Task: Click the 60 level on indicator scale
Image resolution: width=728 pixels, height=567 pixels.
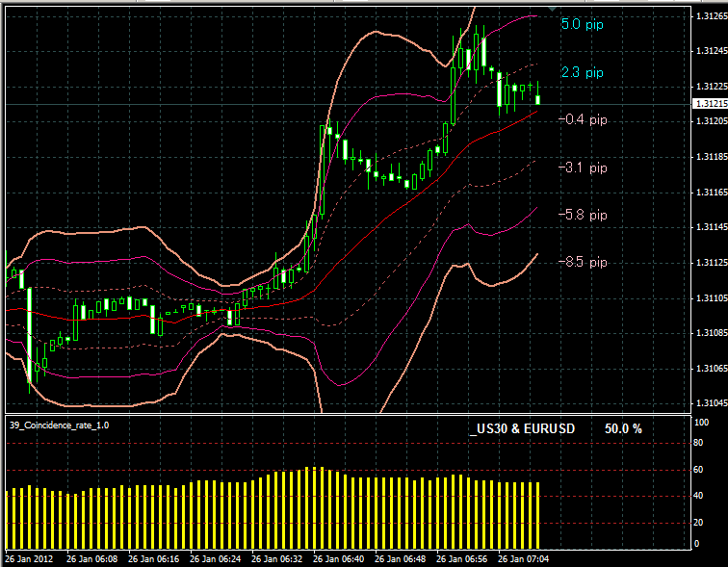Action: (700, 470)
